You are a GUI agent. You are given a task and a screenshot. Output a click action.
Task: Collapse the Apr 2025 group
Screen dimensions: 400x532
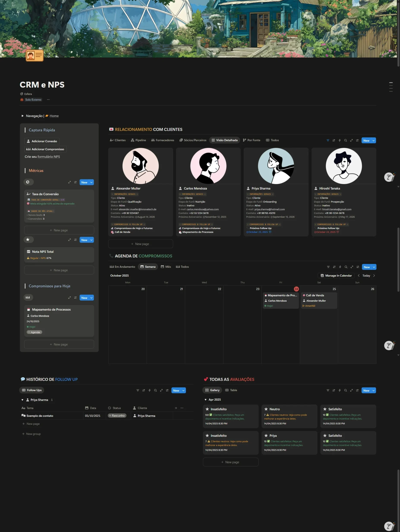tap(205, 400)
